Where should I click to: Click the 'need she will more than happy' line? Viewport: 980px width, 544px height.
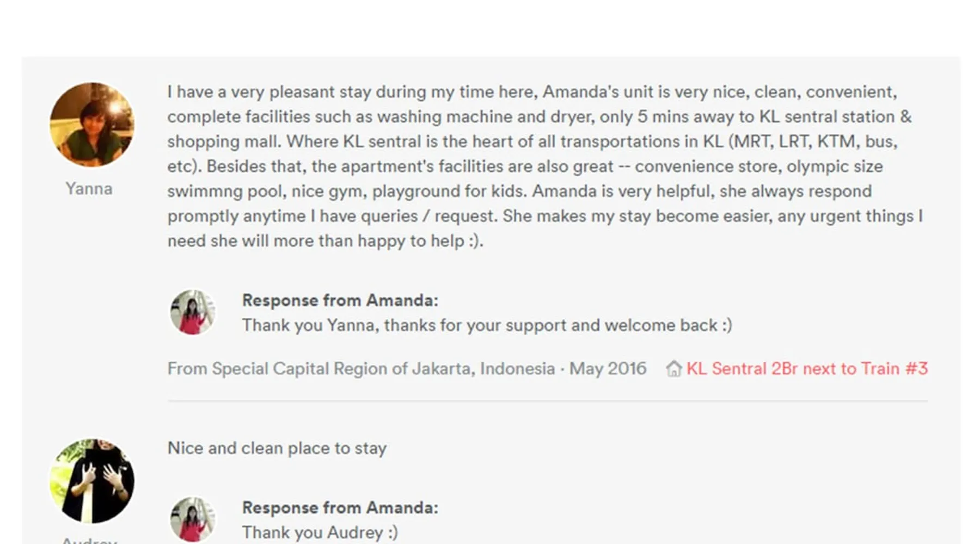326,241
